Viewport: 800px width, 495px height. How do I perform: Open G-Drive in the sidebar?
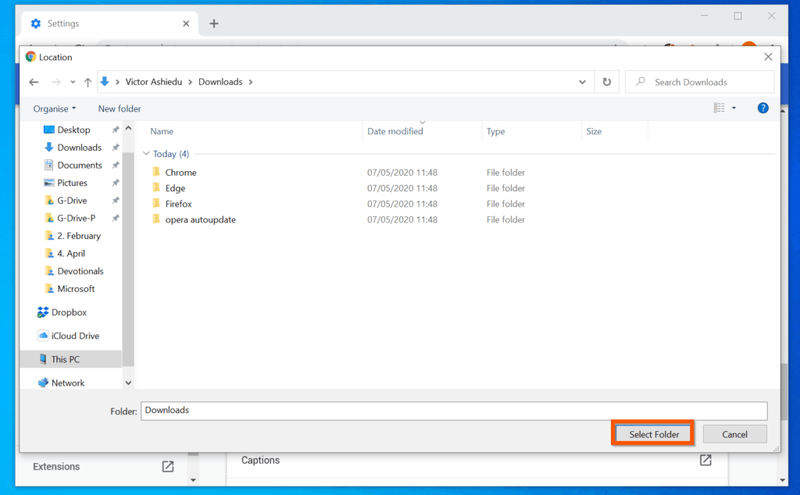point(72,201)
